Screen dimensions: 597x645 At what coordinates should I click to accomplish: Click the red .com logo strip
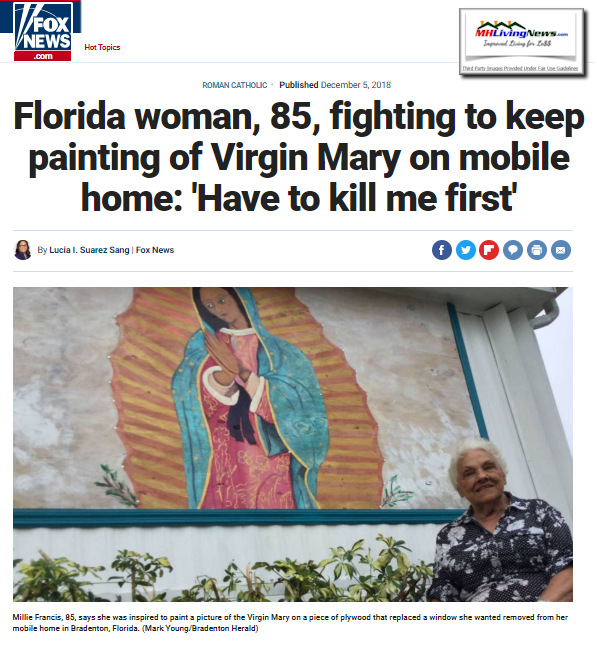42,56
